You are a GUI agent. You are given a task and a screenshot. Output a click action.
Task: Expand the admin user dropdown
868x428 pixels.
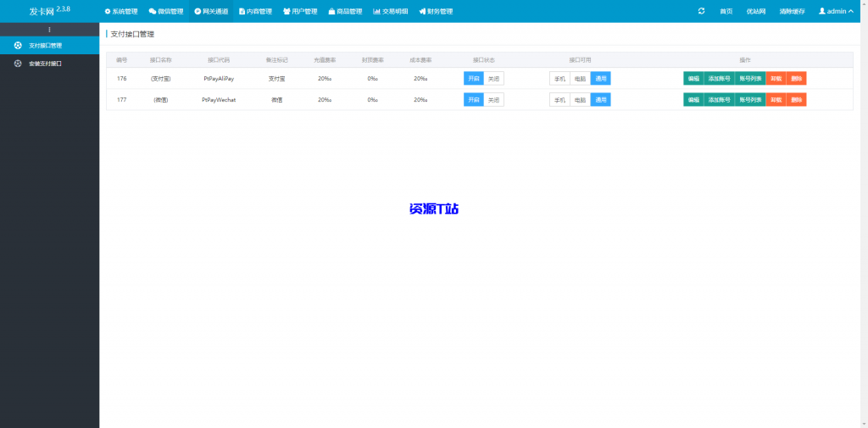836,12
